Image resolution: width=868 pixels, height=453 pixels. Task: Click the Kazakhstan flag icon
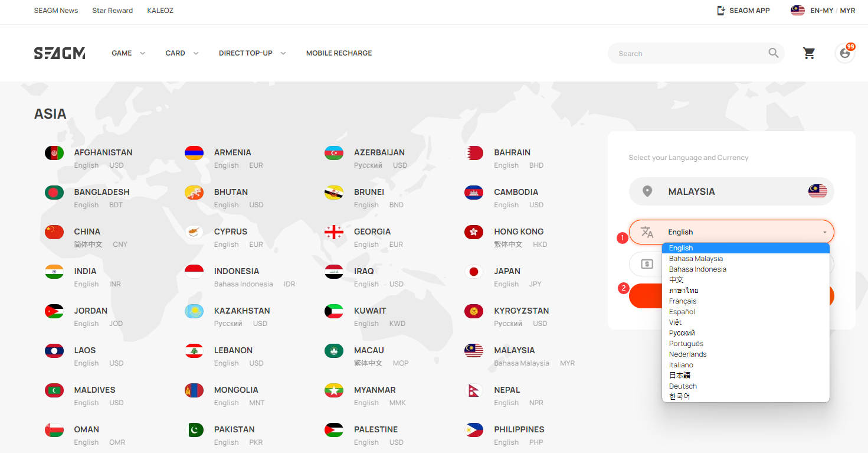pos(194,311)
